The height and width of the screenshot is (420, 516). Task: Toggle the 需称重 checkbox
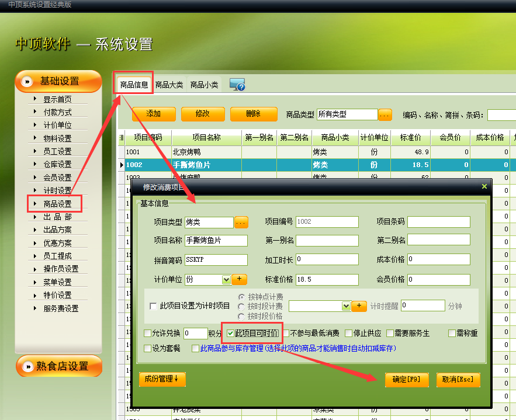pos(452,333)
